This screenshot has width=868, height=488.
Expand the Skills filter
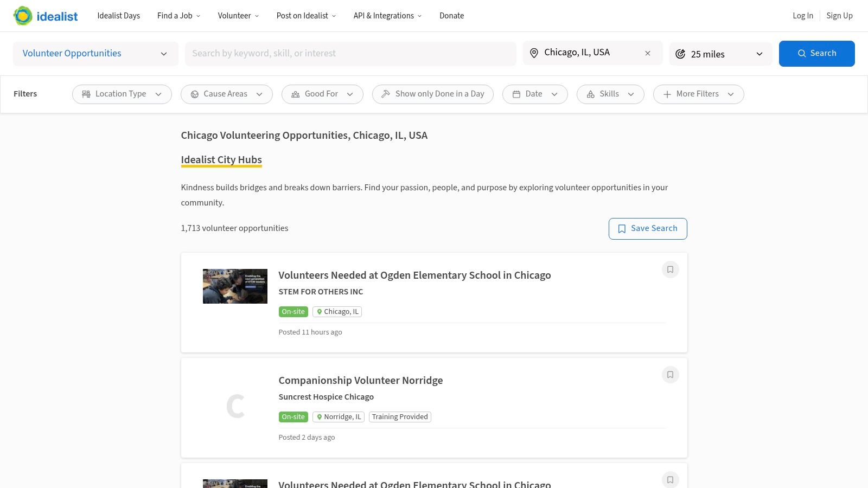(610, 94)
